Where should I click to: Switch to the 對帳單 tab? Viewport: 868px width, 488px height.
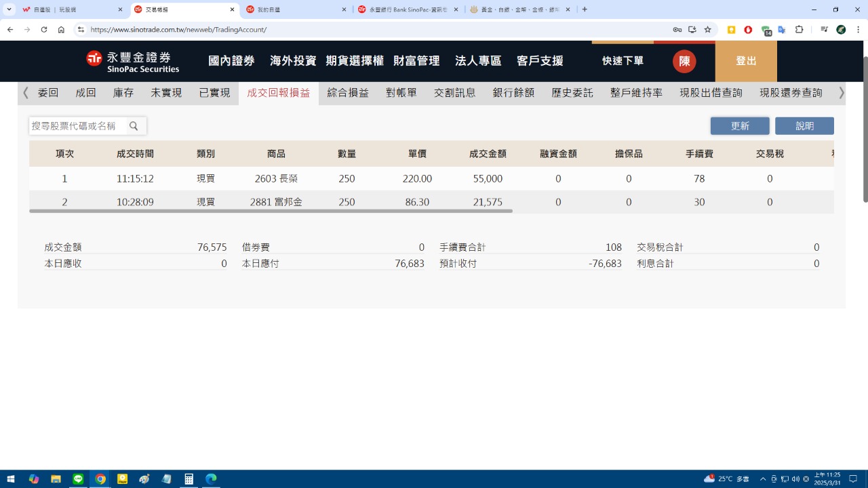pyautogui.click(x=401, y=93)
